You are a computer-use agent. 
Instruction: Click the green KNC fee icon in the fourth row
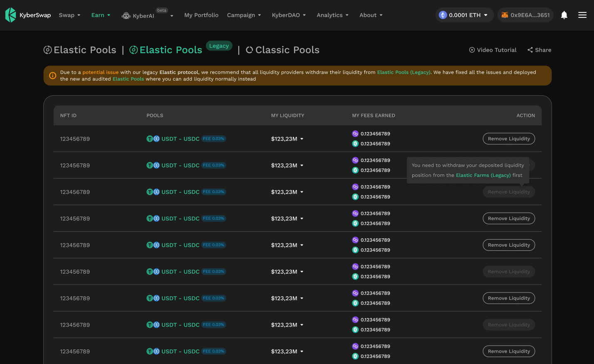click(355, 224)
